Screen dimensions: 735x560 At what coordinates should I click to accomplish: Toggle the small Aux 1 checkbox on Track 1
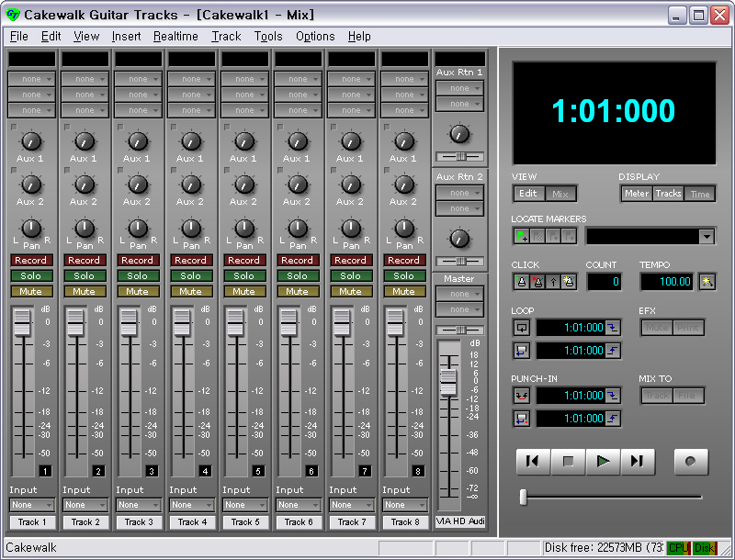coord(14,127)
